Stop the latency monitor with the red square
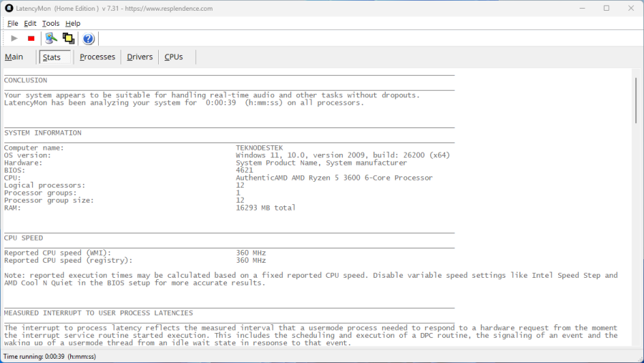This screenshot has height=363, width=644. click(x=31, y=39)
